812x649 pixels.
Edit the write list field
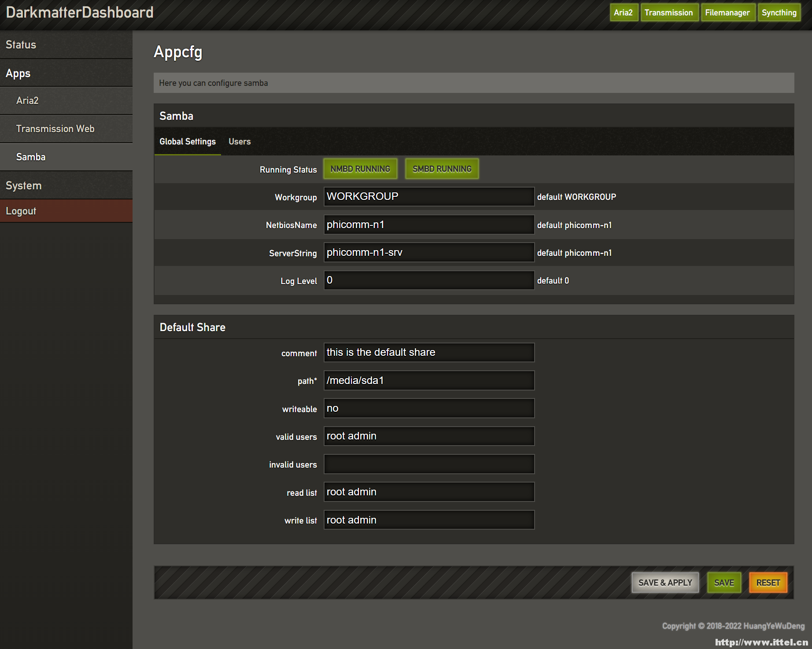429,520
